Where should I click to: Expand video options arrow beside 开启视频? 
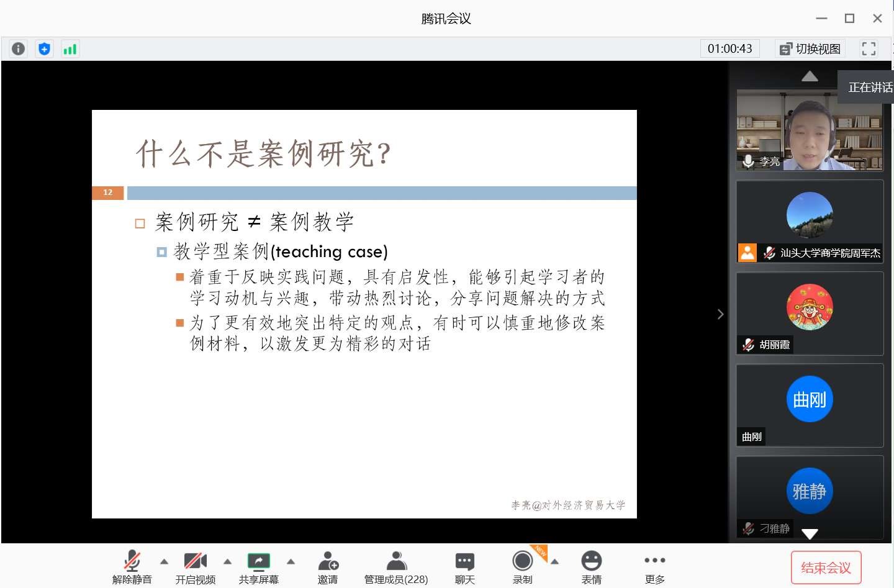tap(227, 561)
